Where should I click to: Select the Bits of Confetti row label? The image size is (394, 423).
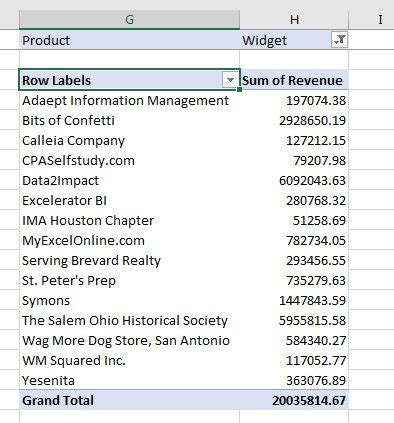coord(129,120)
